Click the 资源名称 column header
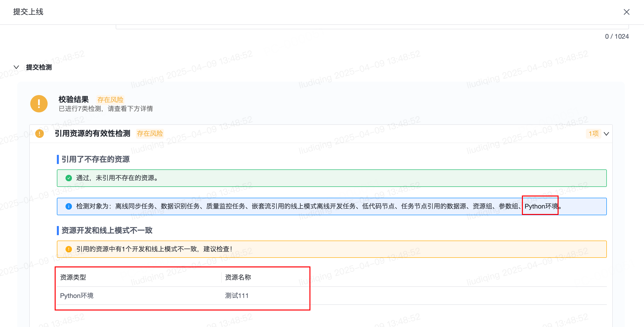644x327 pixels. point(238,277)
